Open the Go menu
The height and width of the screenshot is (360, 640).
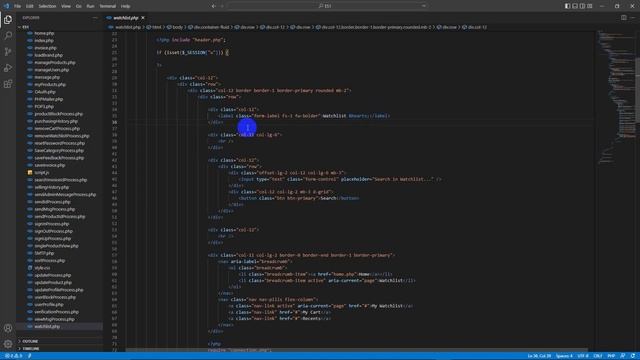(x=78, y=6)
